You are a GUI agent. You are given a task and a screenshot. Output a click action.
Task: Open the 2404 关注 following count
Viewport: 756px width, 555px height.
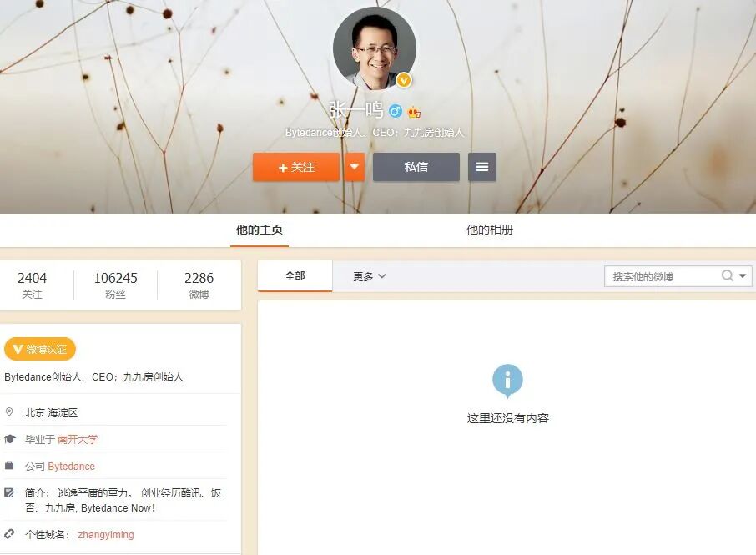click(x=33, y=285)
